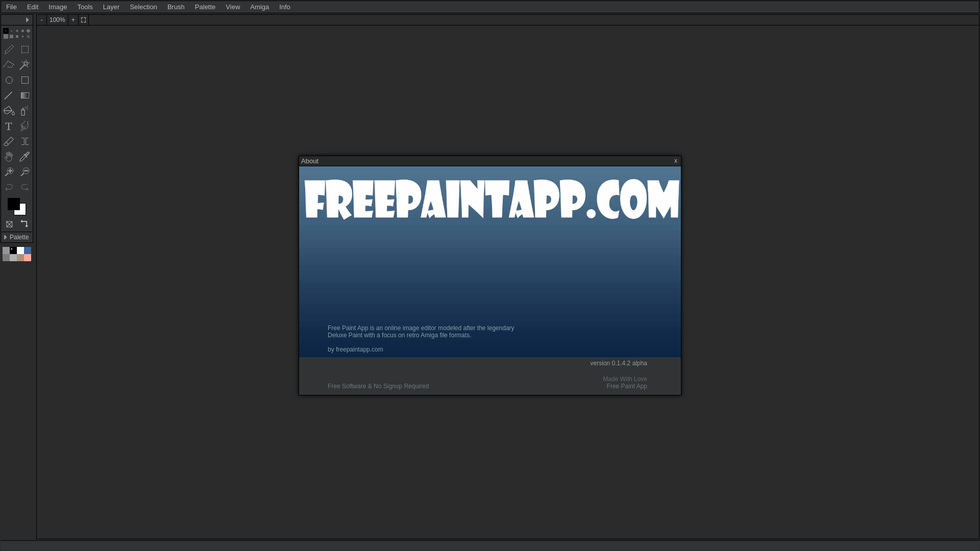Pick the eyedropper color picker tool
Image resolution: width=980 pixels, height=551 pixels.
click(24, 157)
